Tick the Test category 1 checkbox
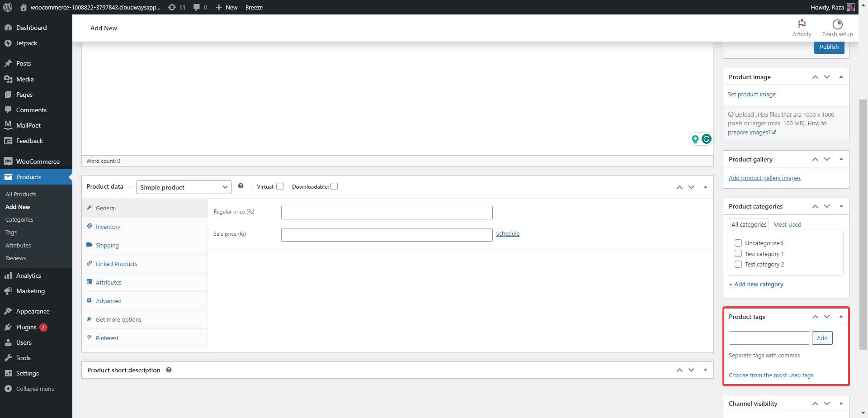The height and width of the screenshot is (418, 868). (x=738, y=253)
